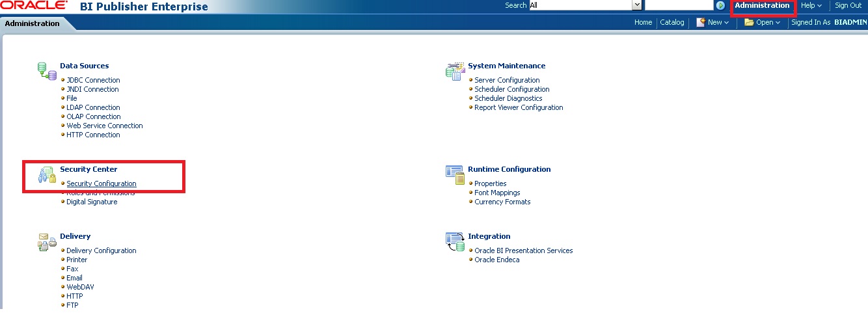
Task: Click the Data Sources database icon
Action: (47, 71)
